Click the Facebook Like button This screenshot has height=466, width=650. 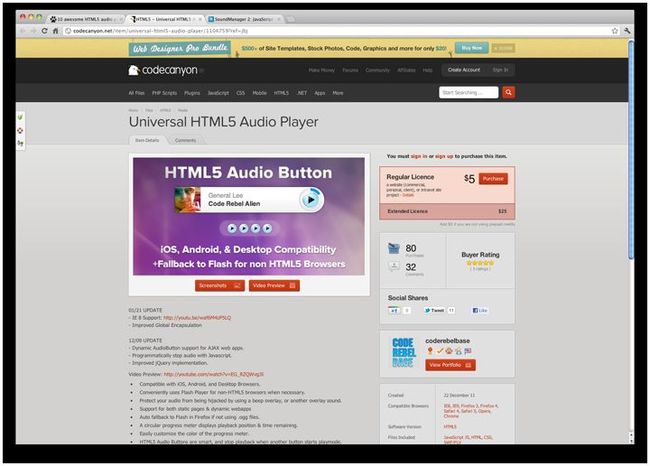[x=480, y=310]
